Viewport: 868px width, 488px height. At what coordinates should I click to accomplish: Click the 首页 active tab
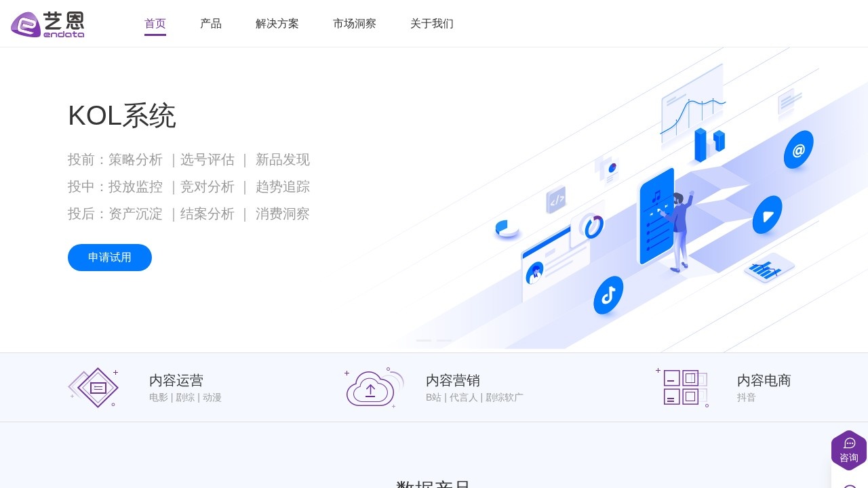(x=155, y=24)
